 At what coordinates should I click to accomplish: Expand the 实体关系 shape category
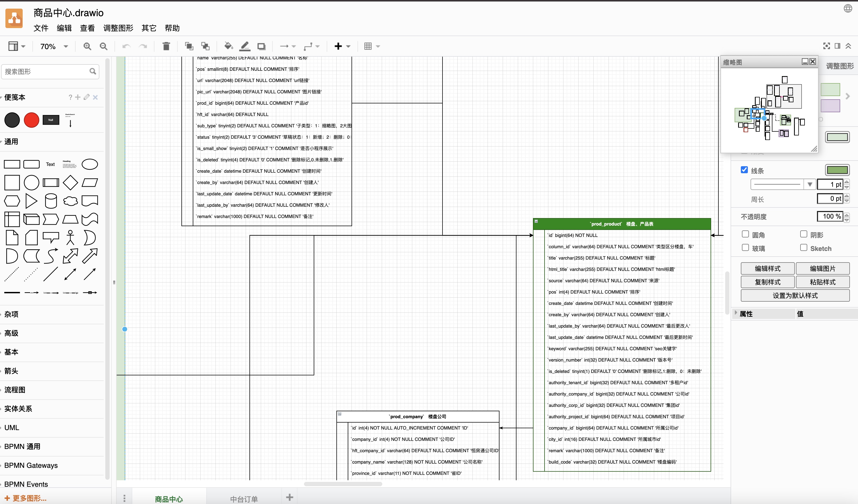[18, 409]
